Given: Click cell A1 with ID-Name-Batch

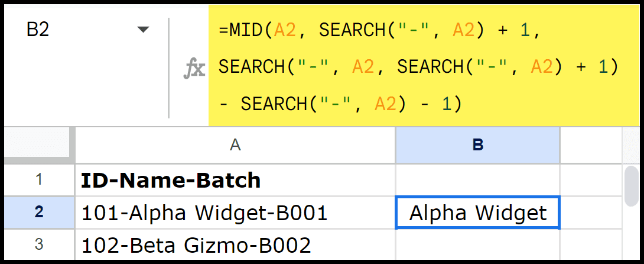Looking at the screenshot, I should coord(235,180).
